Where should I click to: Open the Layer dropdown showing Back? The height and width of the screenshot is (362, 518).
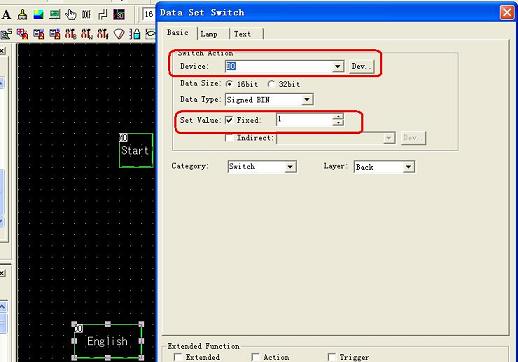pyautogui.click(x=408, y=167)
